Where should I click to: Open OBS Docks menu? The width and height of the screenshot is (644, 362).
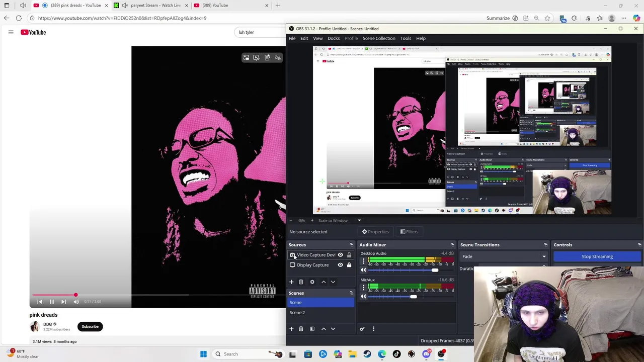[334, 38]
